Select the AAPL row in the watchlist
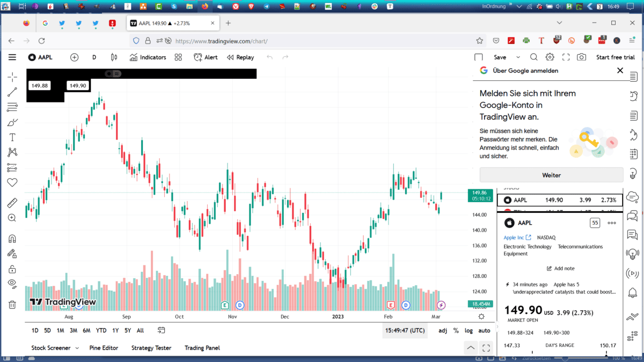 click(558, 200)
